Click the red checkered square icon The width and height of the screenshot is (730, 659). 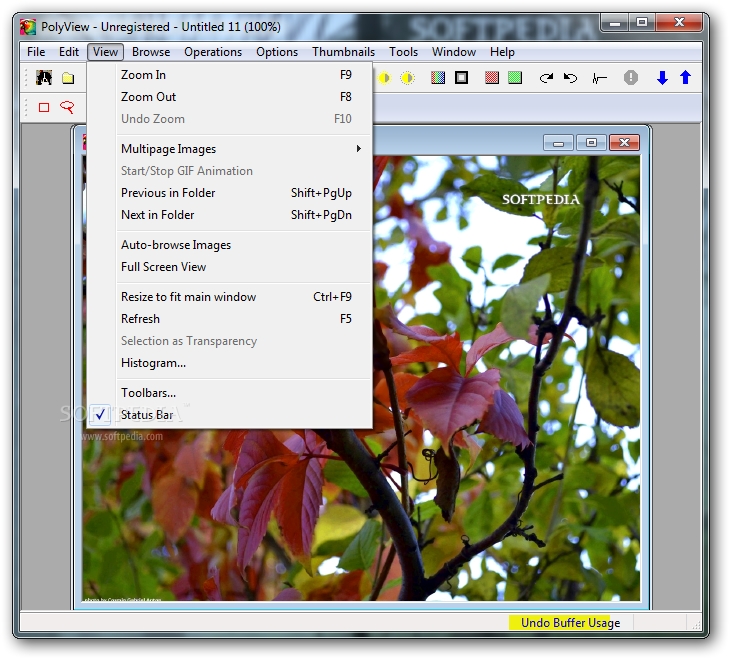[x=492, y=78]
